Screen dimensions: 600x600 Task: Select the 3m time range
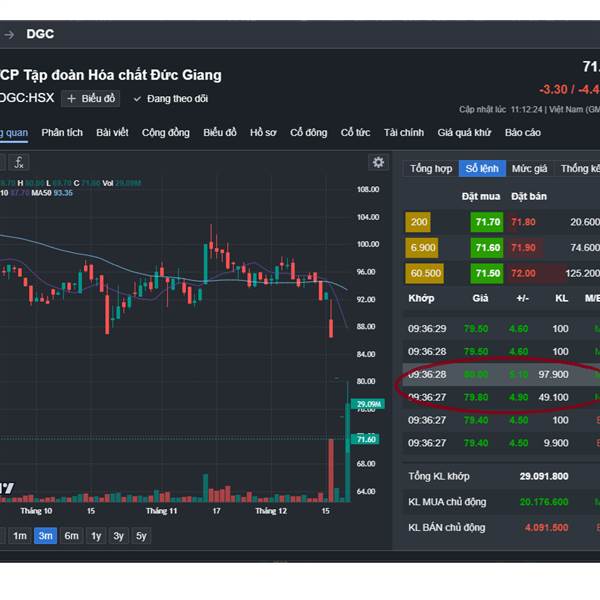(x=45, y=536)
